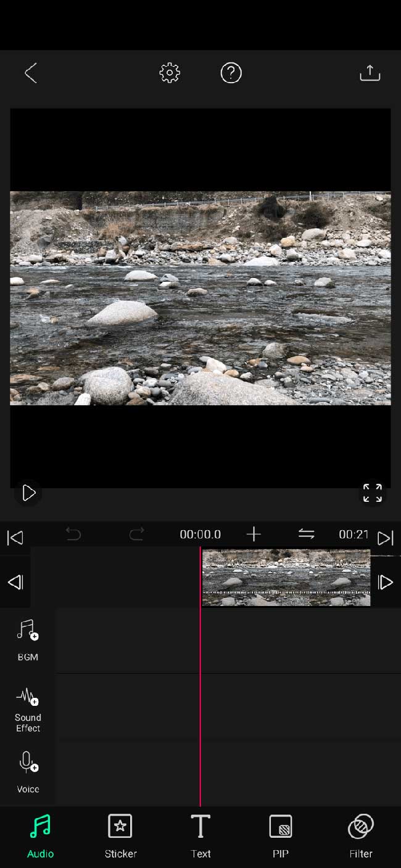Screen dimensions: 401x868
Task: Enter fullscreen preview mode
Action: tap(372, 493)
